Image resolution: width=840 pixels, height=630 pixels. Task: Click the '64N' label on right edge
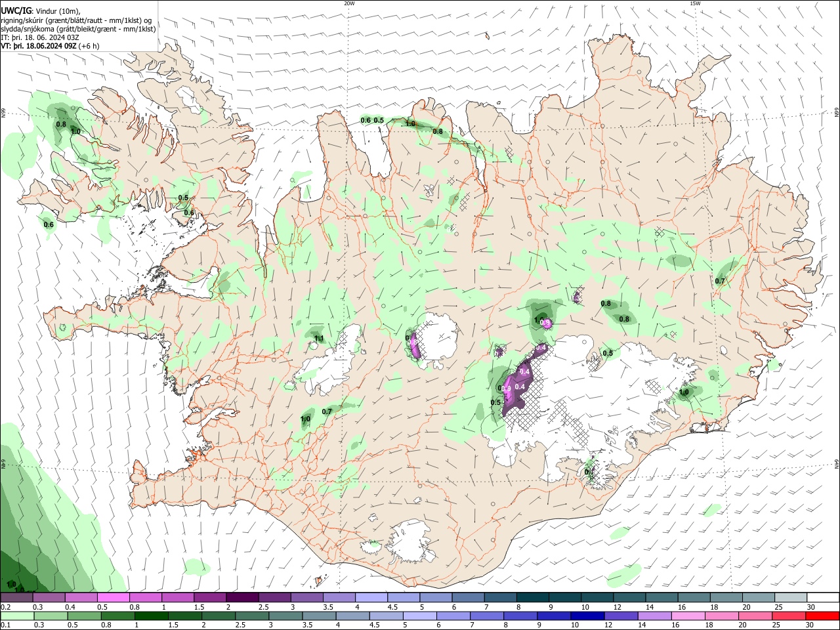[837, 464]
